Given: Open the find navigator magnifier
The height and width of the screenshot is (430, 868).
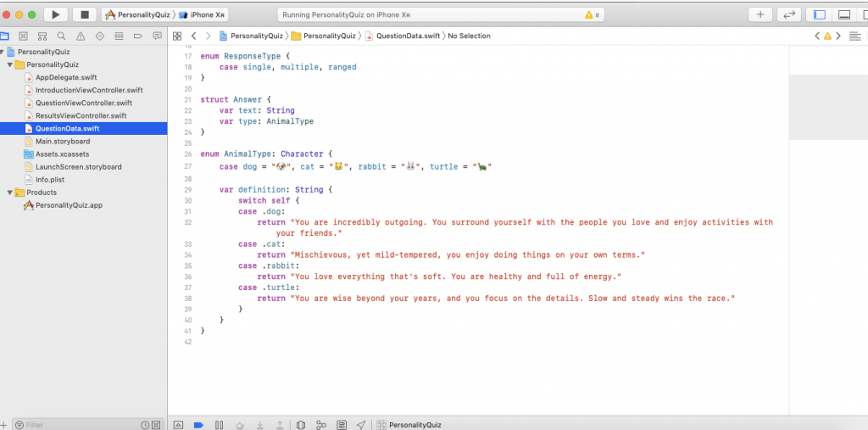Looking at the screenshot, I should point(61,36).
